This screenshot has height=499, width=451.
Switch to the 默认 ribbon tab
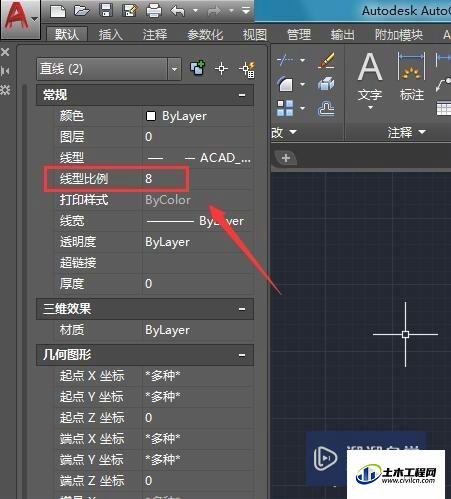coord(67,34)
